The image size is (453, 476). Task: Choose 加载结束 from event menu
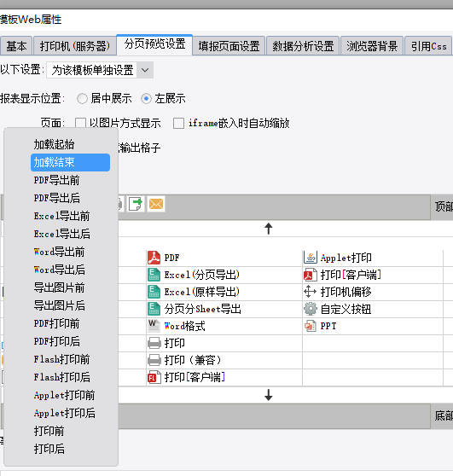(x=70, y=162)
